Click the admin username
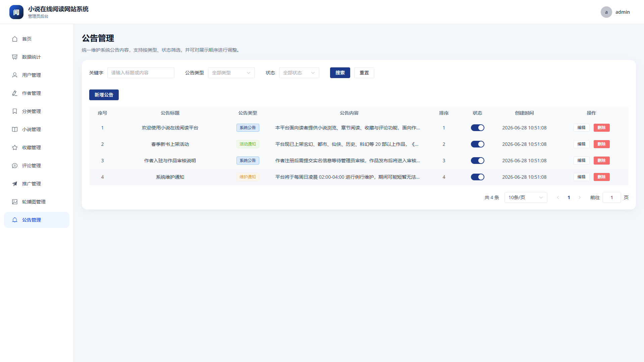 (x=623, y=12)
